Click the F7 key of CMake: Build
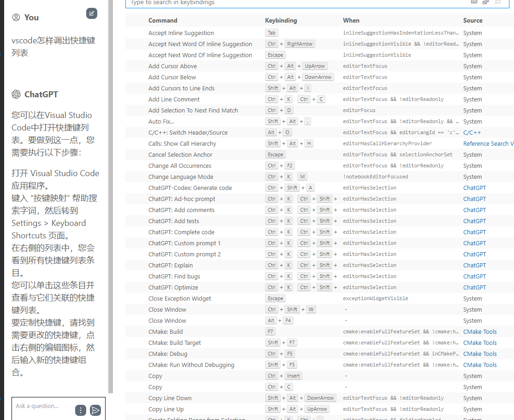This screenshot has width=514, height=420. tap(270, 332)
